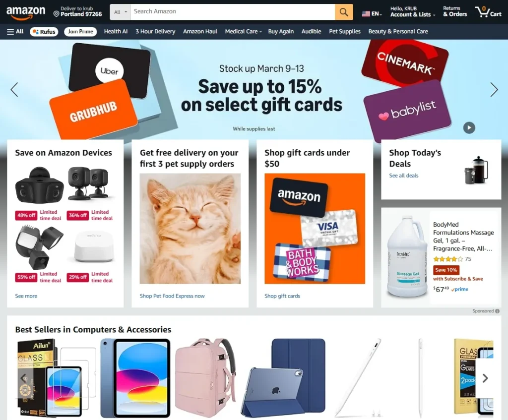This screenshot has height=420, width=508.
Task: Click the Join Prime button
Action: pyautogui.click(x=80, y=31)
